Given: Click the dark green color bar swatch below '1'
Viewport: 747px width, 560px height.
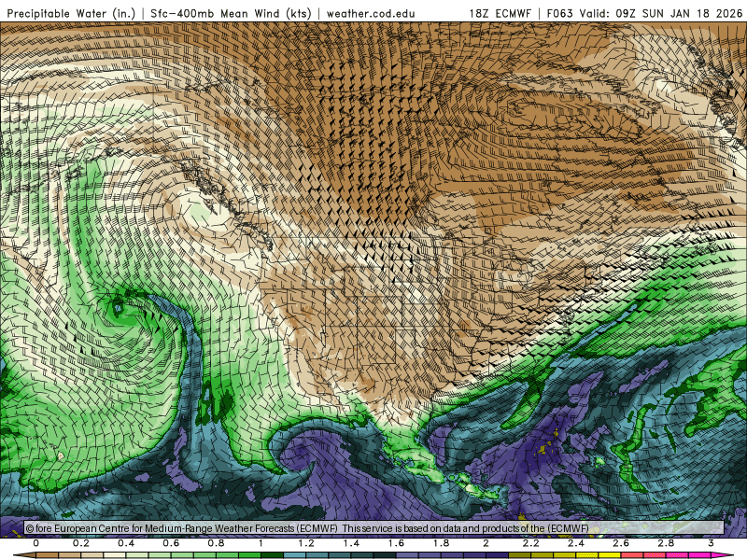Looking at the screenshot, I should [272, 555].
